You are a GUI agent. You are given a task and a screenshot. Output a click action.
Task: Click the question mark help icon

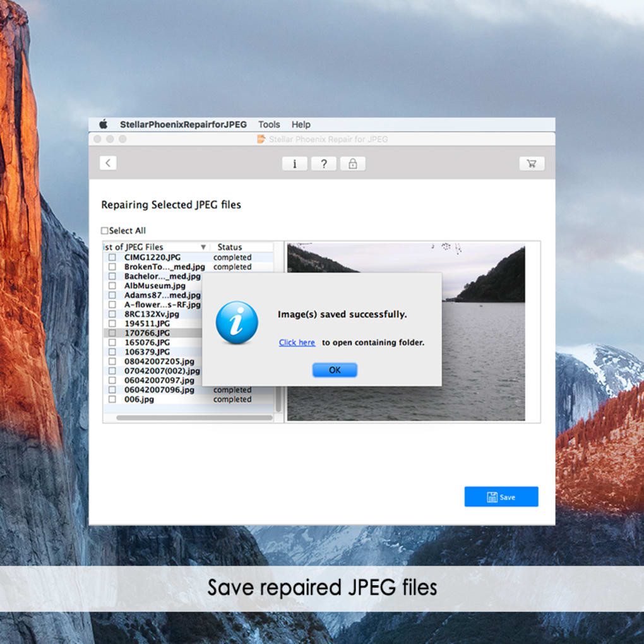click(x=324, y=164)
